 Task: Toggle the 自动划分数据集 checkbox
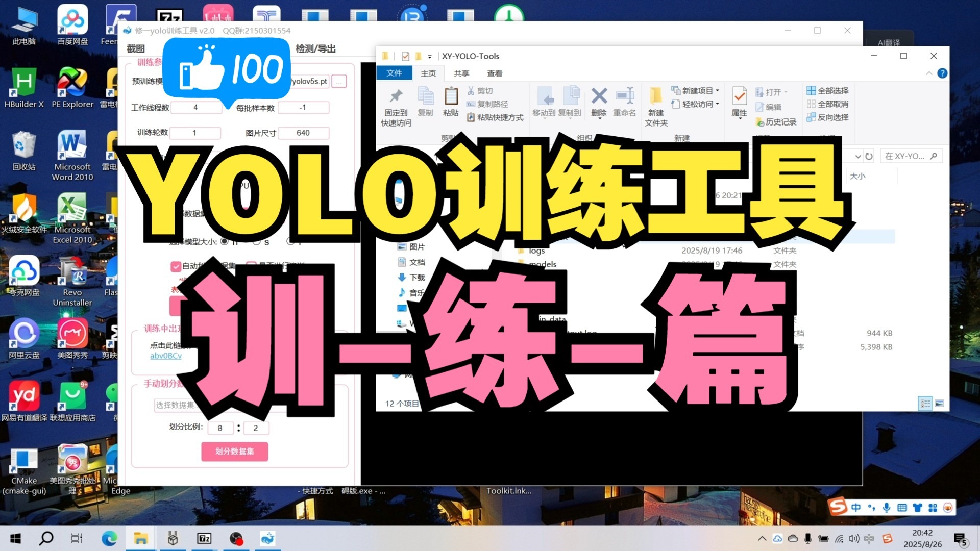pos(176,266)
